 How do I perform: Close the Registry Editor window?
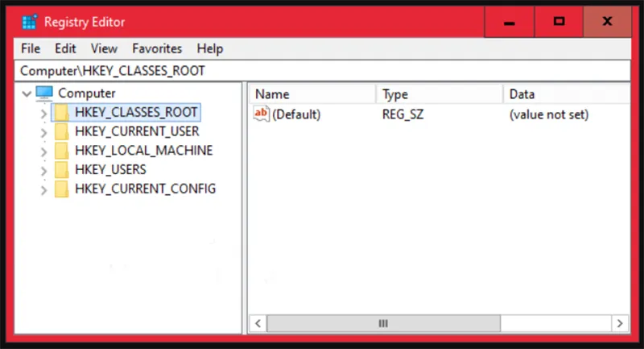[608, 22]
